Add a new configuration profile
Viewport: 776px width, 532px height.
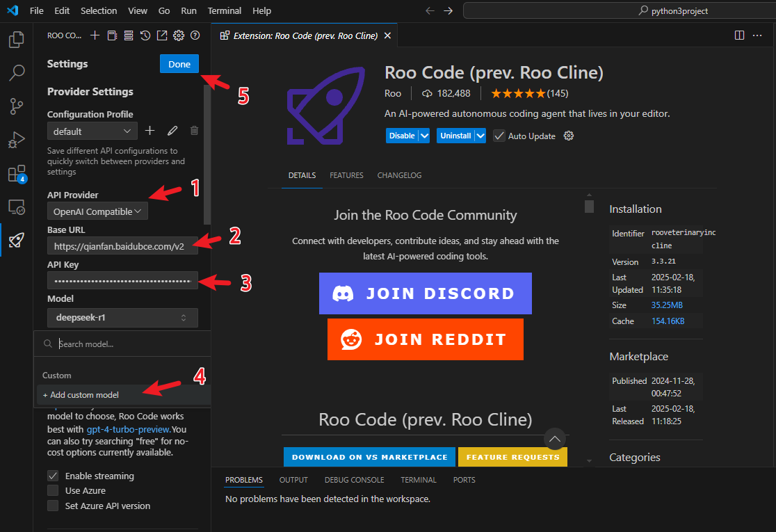(x=149, y=131)
